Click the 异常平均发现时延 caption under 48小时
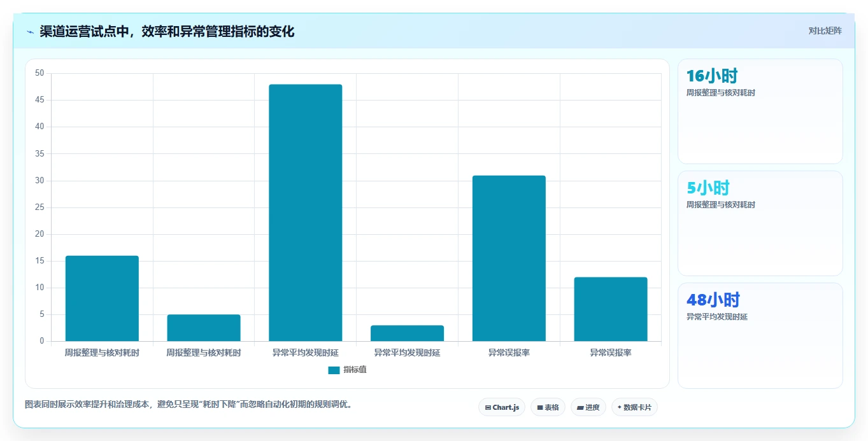 (x=717, y=317)
